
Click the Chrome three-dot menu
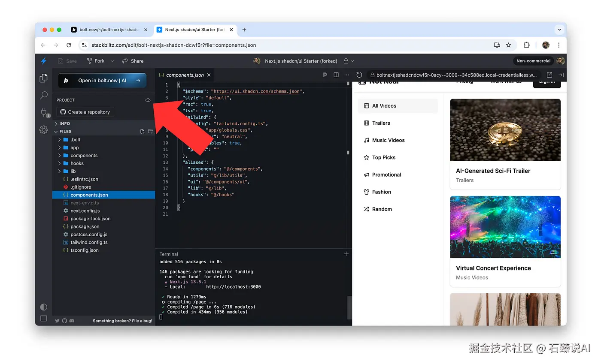(x=559, y=45)
